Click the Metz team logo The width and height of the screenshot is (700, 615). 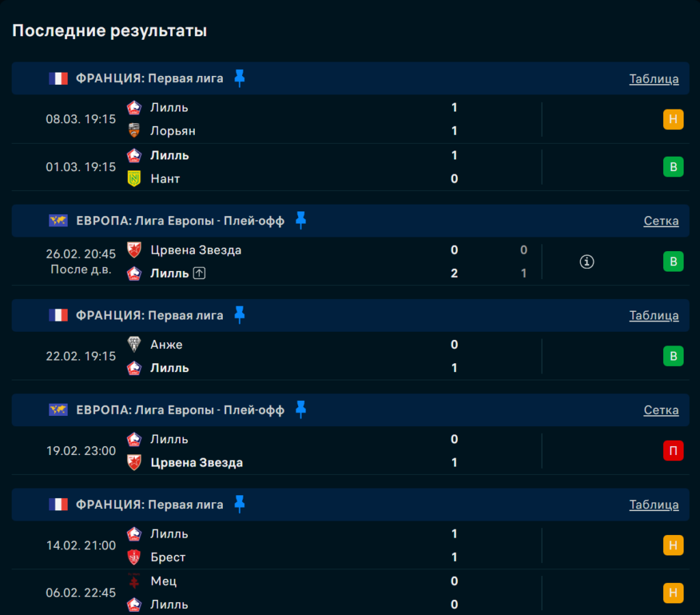[134, 581]
